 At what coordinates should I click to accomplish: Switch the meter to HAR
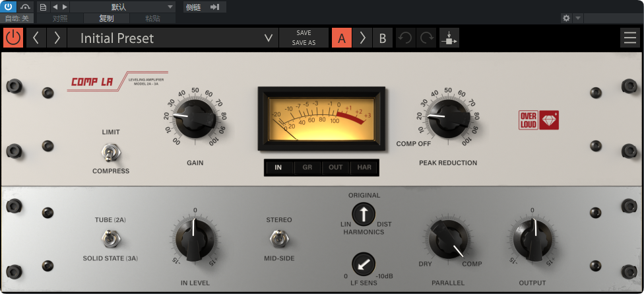(364, 167)
